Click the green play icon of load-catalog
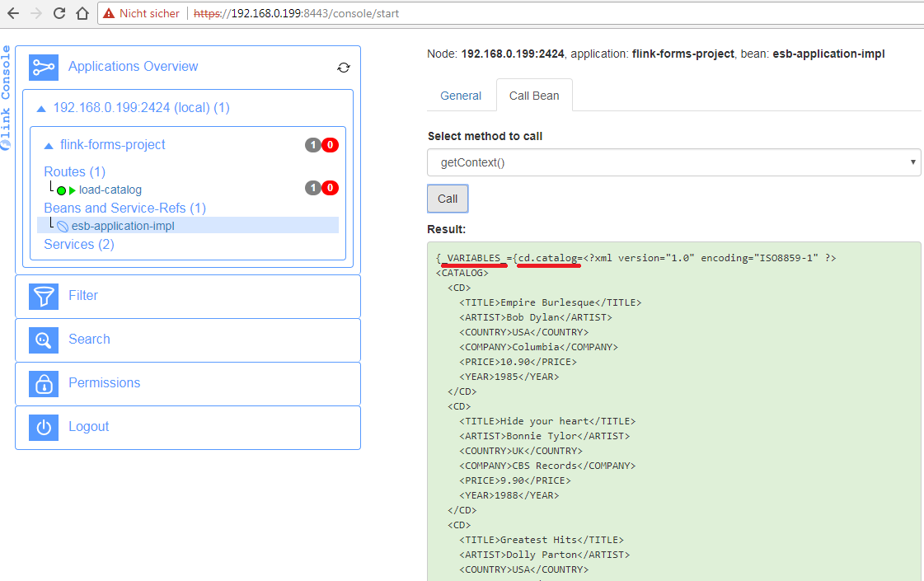The width and height of the screenshot is (924, 581). tap(73, 190)
